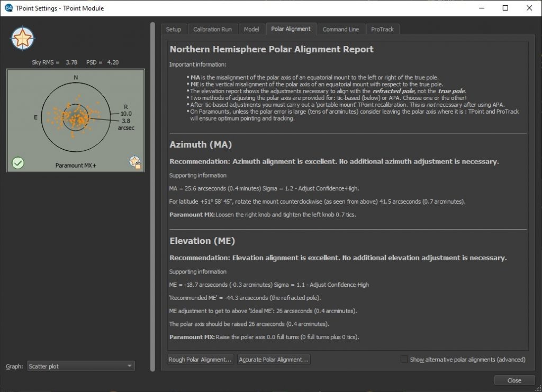Click the app icon in the title bar
542x392 pixels.
tap(8, 8)
